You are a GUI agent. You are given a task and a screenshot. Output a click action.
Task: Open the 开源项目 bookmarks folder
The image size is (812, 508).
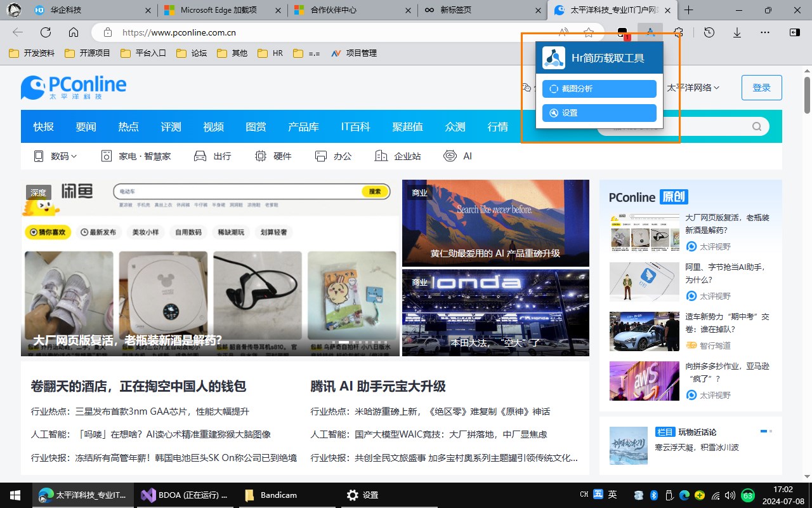point(88,53)
